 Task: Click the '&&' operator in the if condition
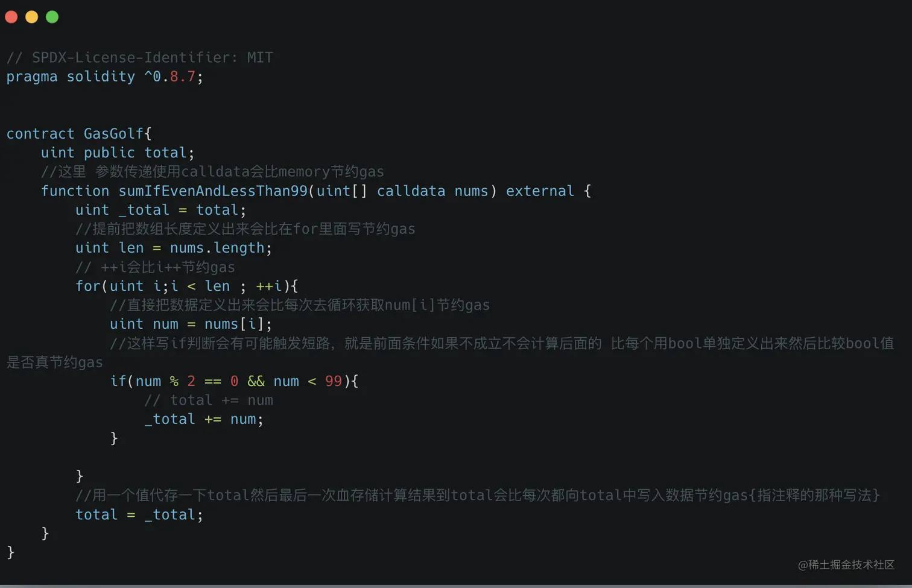click(x=256, y=381)
